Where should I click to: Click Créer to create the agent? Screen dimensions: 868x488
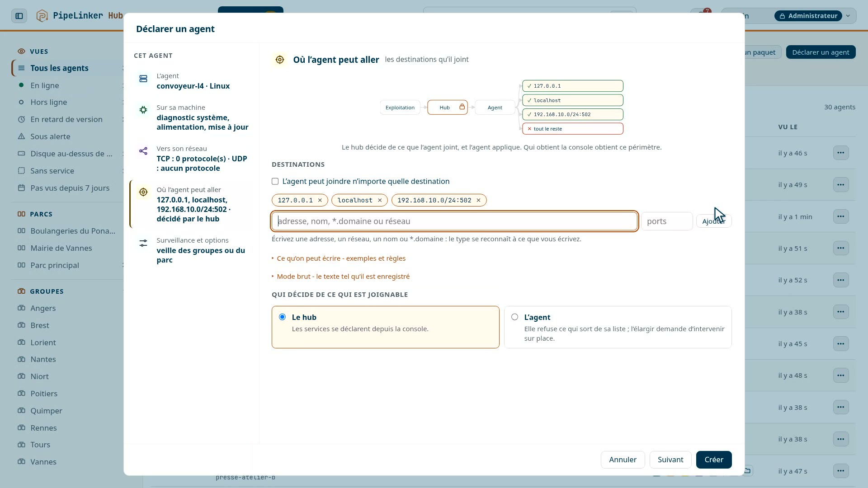pos(713,460)
